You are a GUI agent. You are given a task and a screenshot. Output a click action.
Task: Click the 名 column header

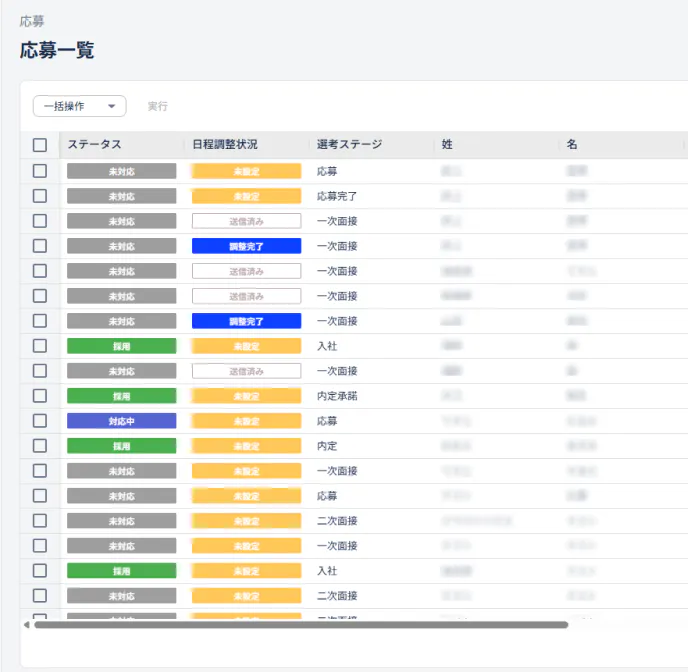click(572, 145)
